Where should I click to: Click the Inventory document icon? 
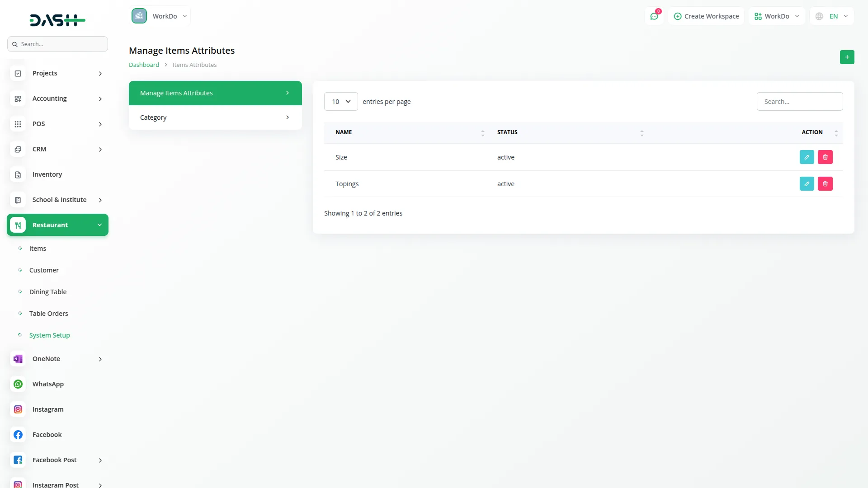[x=18, y=174]
